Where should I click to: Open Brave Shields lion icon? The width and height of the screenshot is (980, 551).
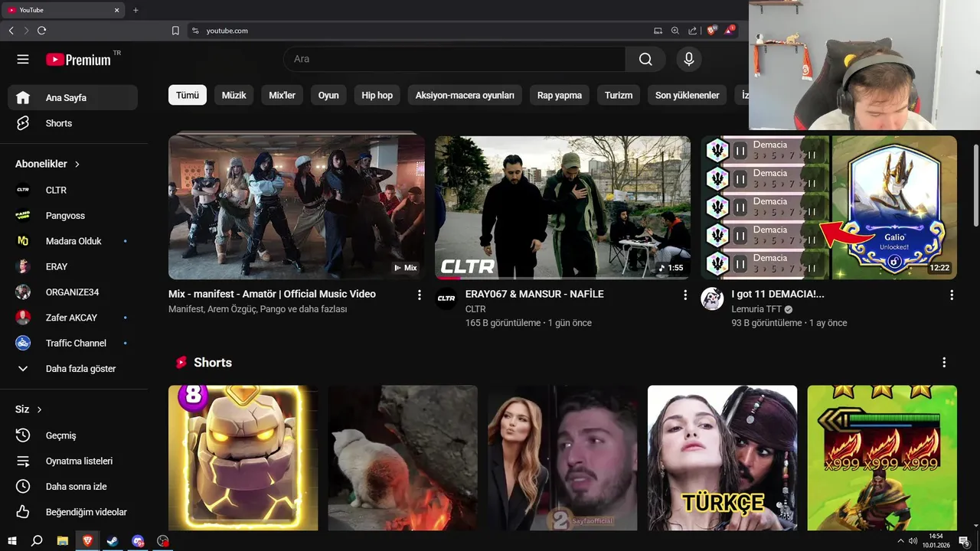click(x=711, y=31)
